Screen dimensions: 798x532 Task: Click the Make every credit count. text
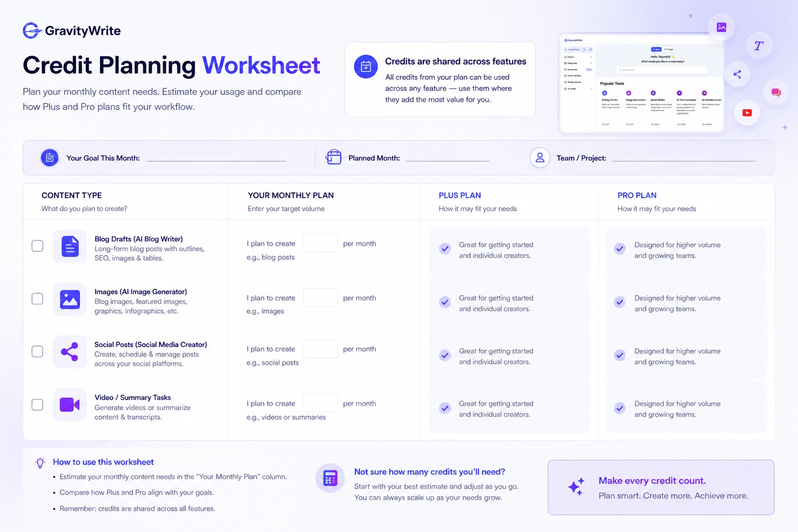coord(652,481)
